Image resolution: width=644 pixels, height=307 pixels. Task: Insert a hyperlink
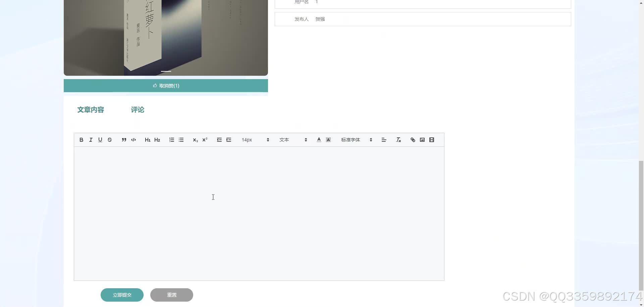coord(413,140)
